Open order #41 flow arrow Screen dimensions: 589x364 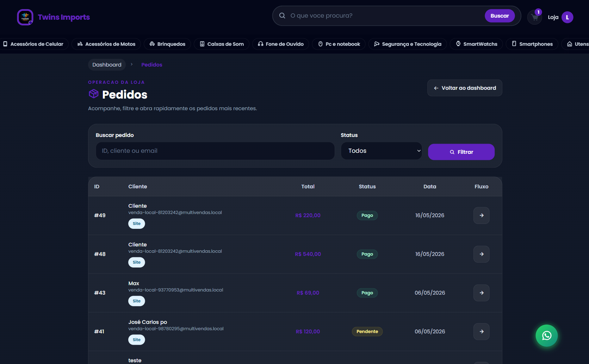[x=481, y=332]
